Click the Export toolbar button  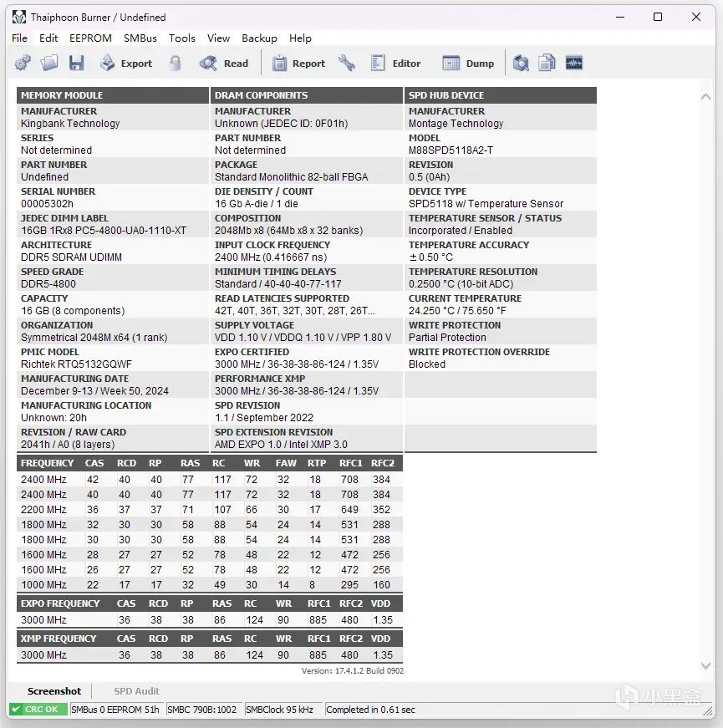tap(126, 63)
